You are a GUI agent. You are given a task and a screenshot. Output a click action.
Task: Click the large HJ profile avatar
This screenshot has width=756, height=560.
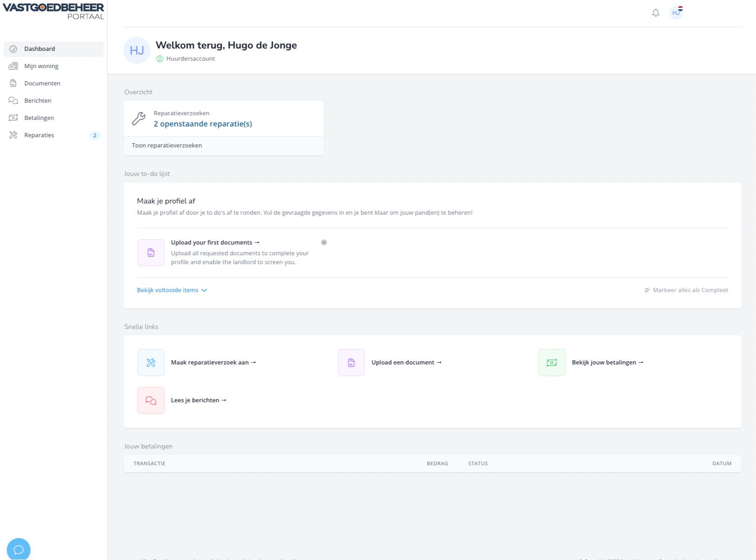[137, 50]
